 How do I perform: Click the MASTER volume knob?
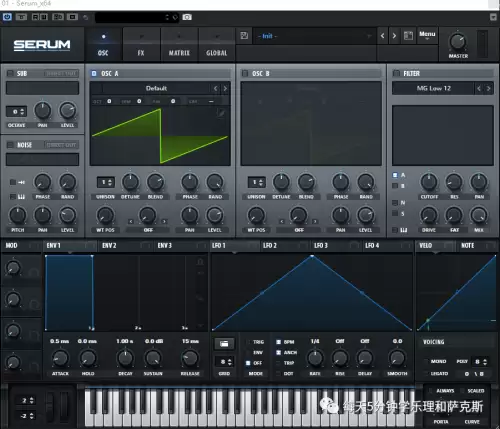(458, 42)
